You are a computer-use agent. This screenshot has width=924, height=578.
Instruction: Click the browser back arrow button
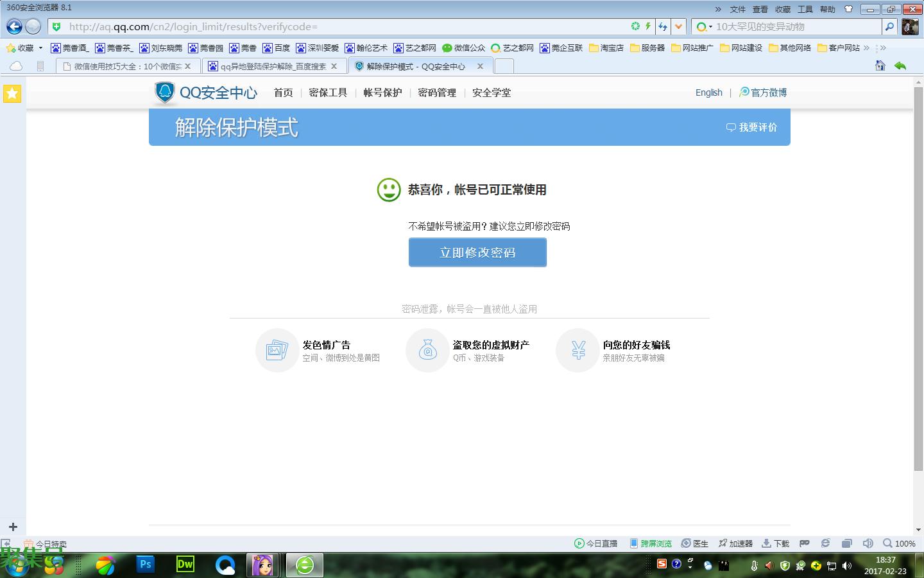14,26
